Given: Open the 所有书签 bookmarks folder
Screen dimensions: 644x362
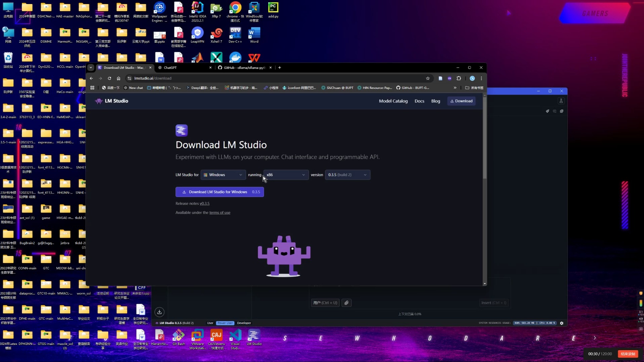Looking at the screenshot, I should click(474, 88).
